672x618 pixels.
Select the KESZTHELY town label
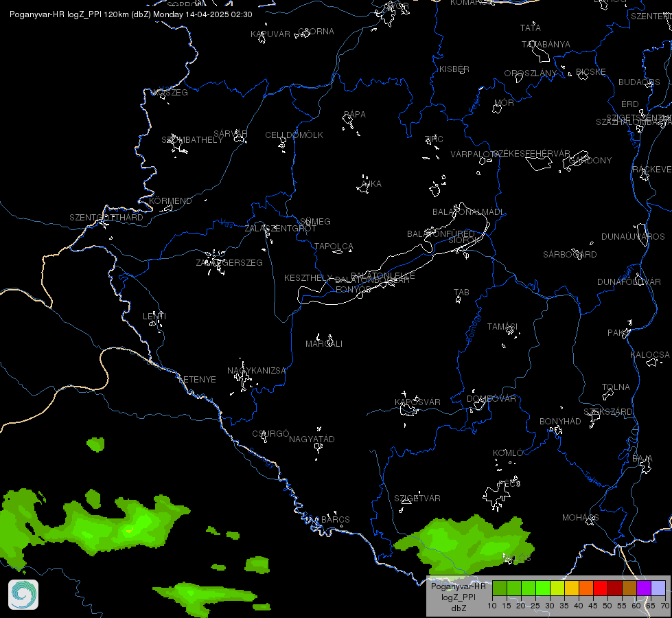click(308, 278)
